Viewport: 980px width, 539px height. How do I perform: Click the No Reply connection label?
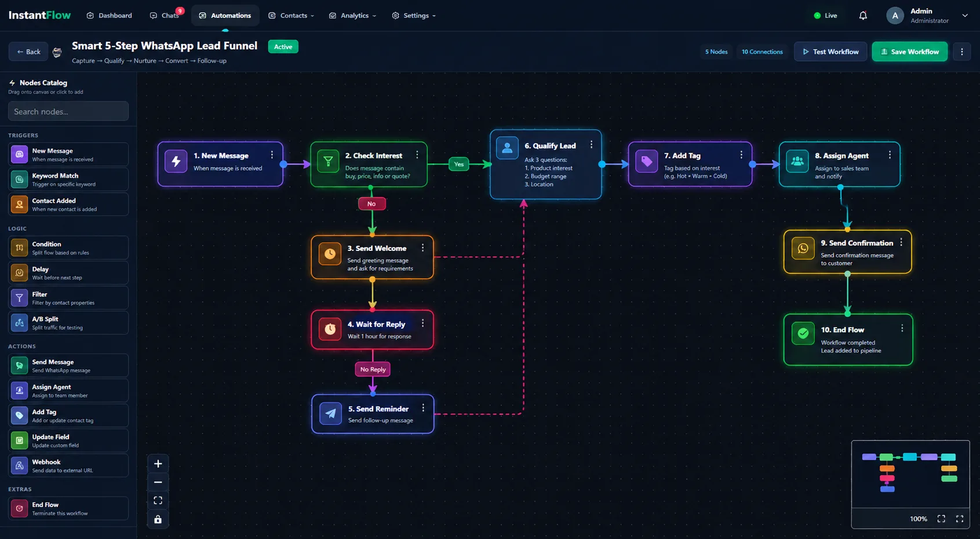pos(373,369)
